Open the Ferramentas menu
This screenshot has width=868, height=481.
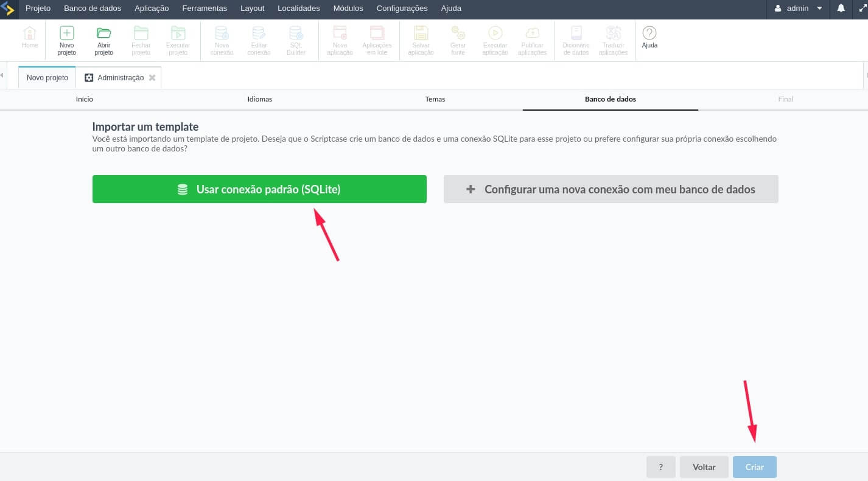click(x=205, y=9)
